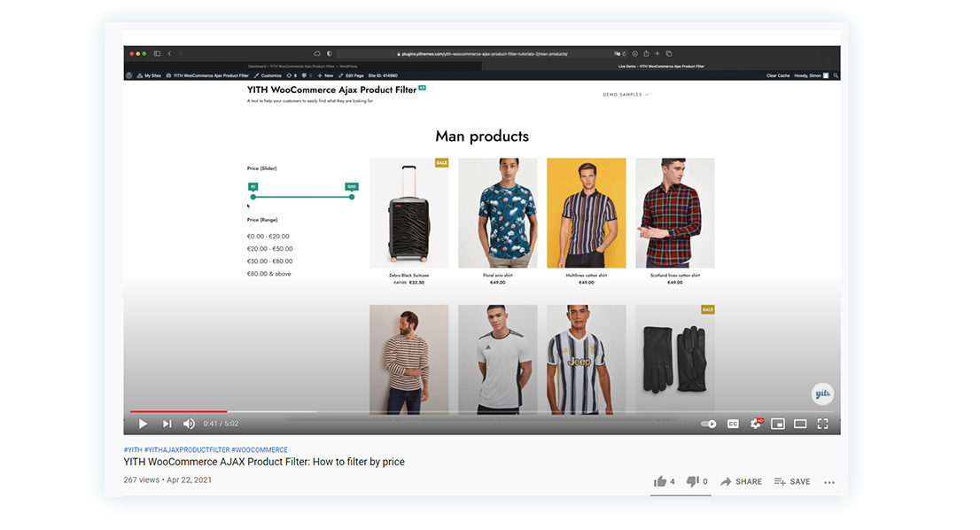
Task: Select the minimum price slider handle
Action: click(x=253, y=197)
